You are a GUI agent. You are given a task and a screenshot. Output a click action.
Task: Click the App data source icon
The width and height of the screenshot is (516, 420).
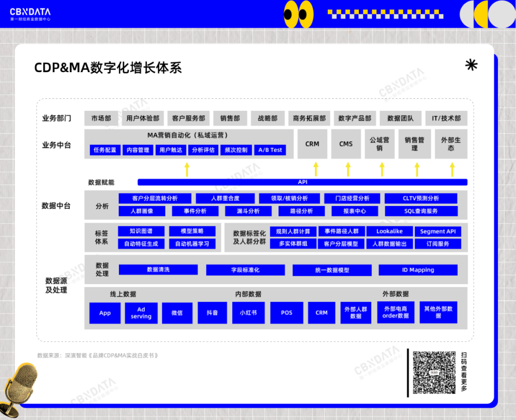tap(105, 312)
